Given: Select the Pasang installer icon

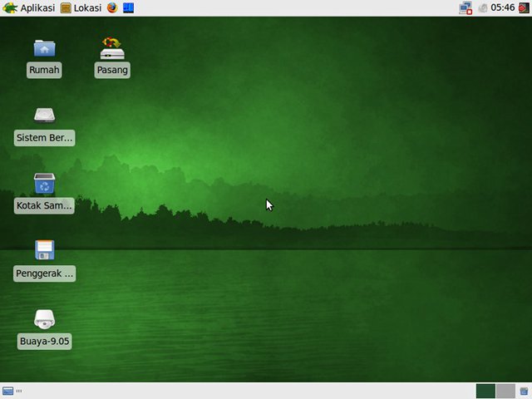Looking at the screenshot, I should pyautogui.click(x=112, y=48).
